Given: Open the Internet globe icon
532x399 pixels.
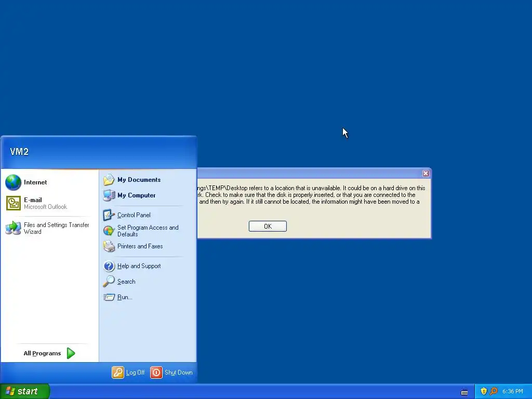Looking at the screenshot, I should 13,182.
